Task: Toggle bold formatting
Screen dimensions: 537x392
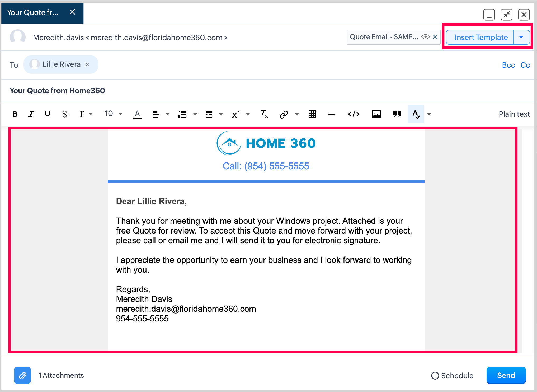Action: click(15, 114)
